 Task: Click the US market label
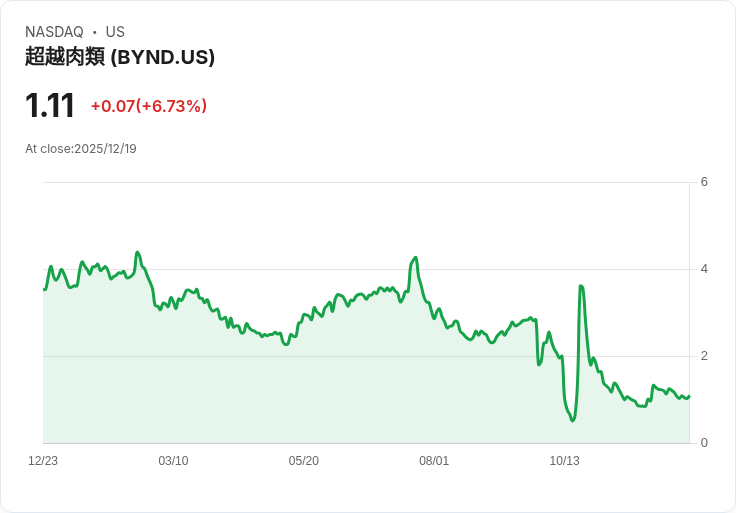(x=115, y=32)
